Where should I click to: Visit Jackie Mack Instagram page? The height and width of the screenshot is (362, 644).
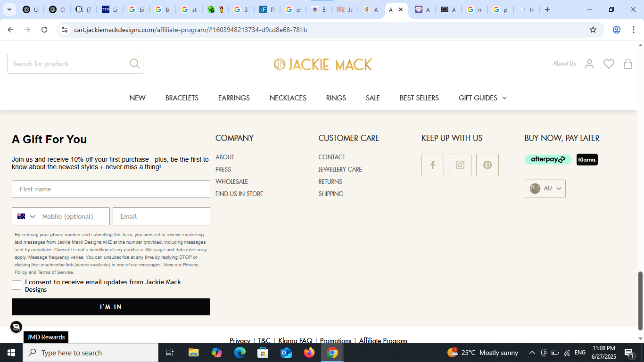[x=460, y=165]
